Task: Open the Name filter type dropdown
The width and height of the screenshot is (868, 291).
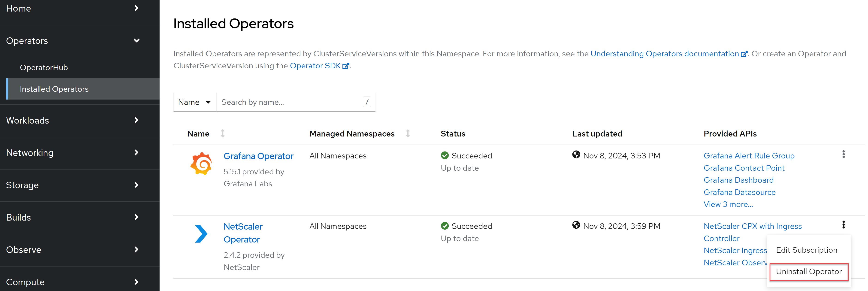Action: (195, 102)
